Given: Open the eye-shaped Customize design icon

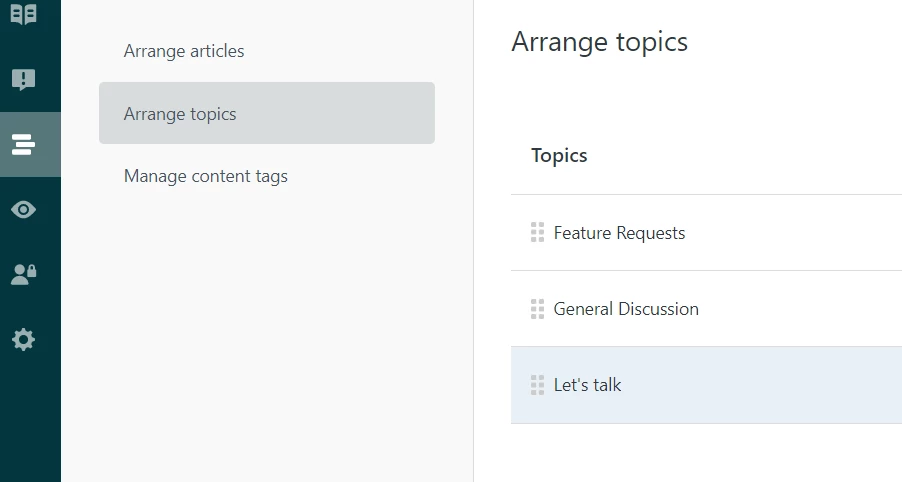Looking at the screenshot, I should [x=23, y=210].
